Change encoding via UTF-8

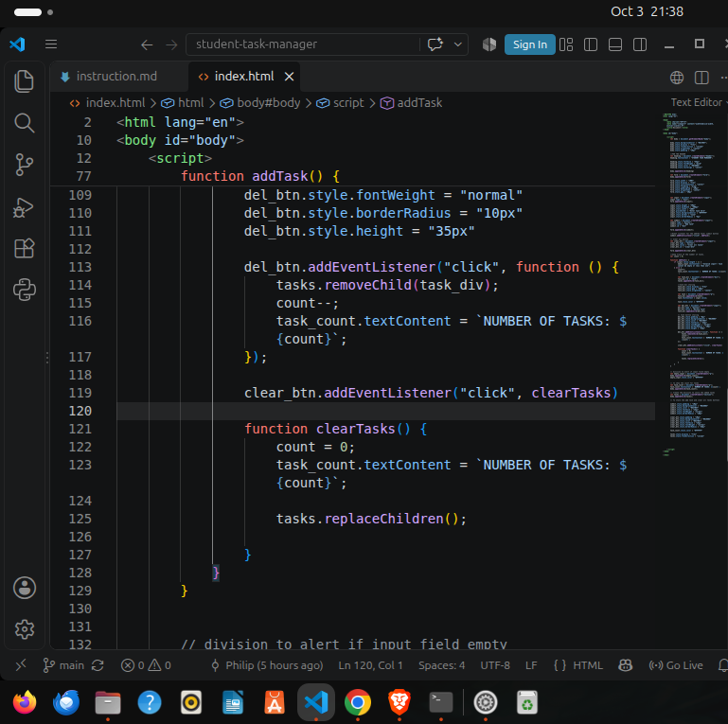click(x=495, y=665)
